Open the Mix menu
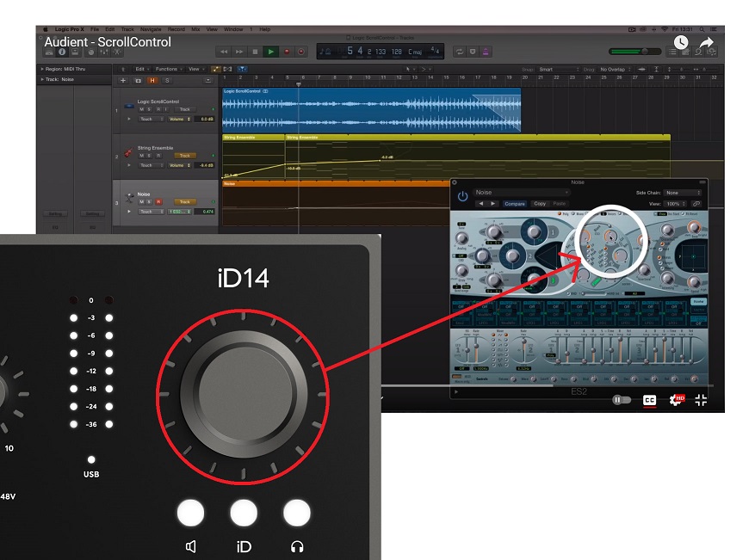Screen dimensions: 755x560 click(x=195, y=29)
